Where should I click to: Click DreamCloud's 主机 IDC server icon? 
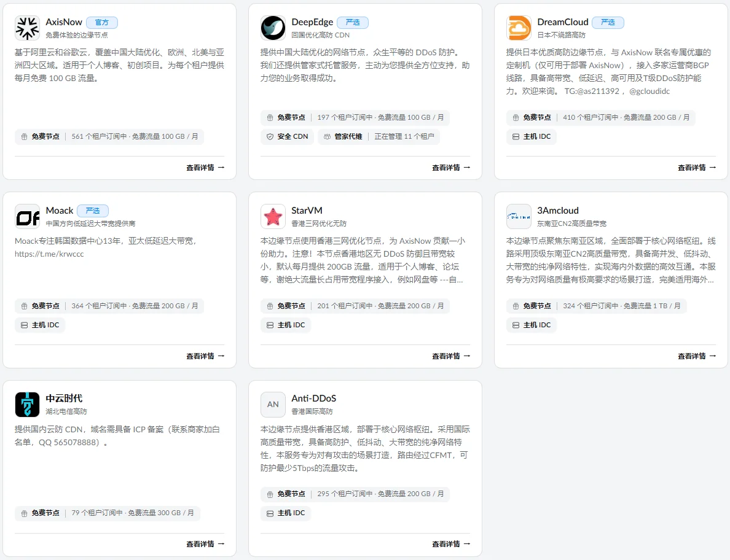click(516, 137)
